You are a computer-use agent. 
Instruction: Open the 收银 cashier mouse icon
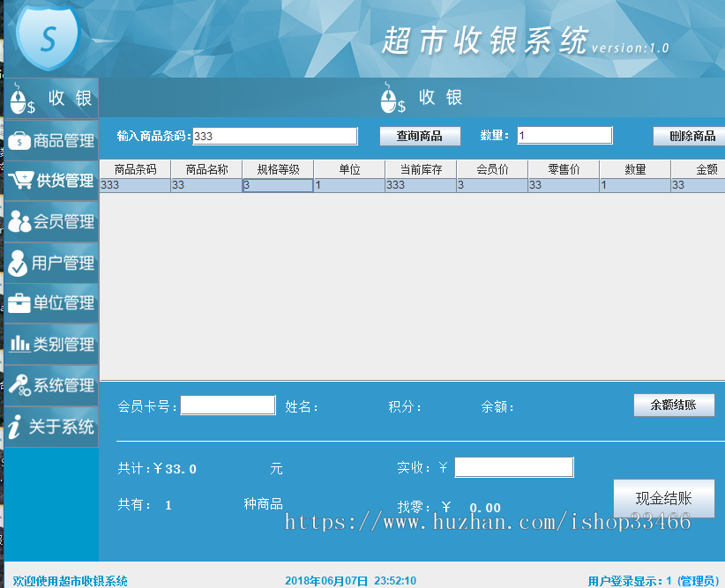tap(21, 99)
